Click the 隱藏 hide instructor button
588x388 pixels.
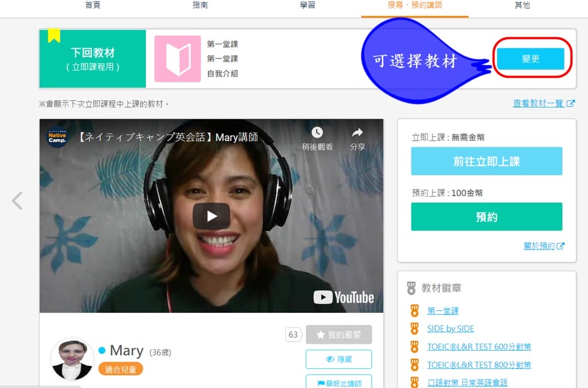(x=339, y=359)
